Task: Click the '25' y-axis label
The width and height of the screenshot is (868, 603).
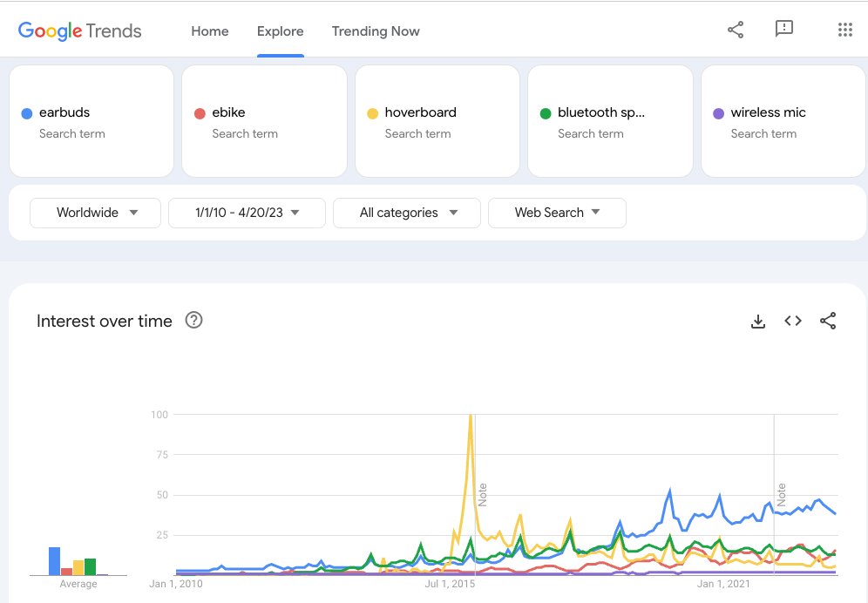Action: coord(162,535)
